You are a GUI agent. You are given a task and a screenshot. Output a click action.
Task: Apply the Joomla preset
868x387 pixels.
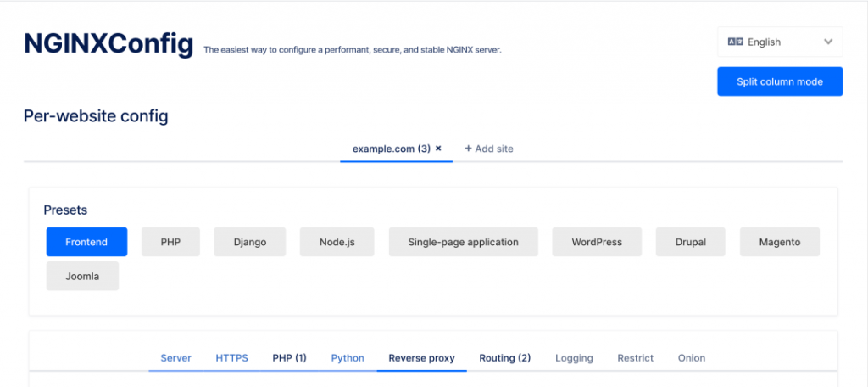(82, 276)
